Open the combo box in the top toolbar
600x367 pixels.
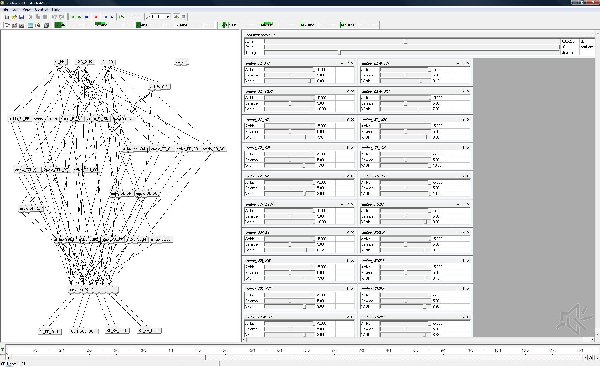tap(159, 17)
